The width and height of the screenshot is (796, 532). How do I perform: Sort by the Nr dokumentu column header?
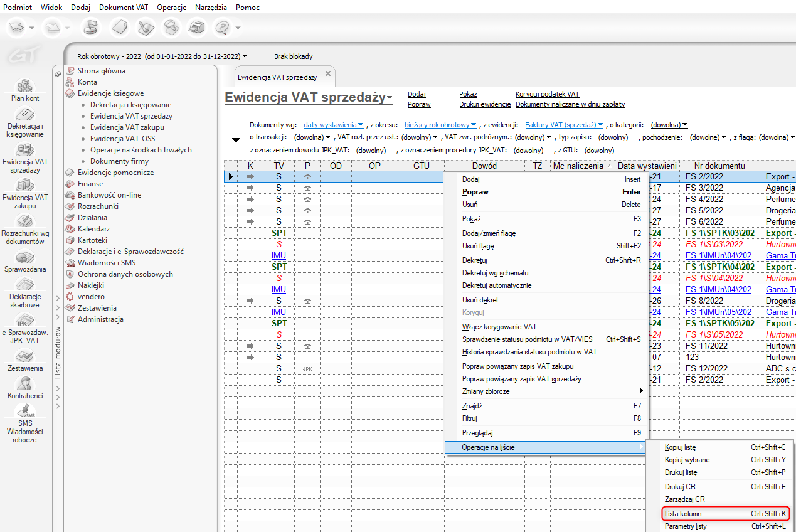coord(718,166)
